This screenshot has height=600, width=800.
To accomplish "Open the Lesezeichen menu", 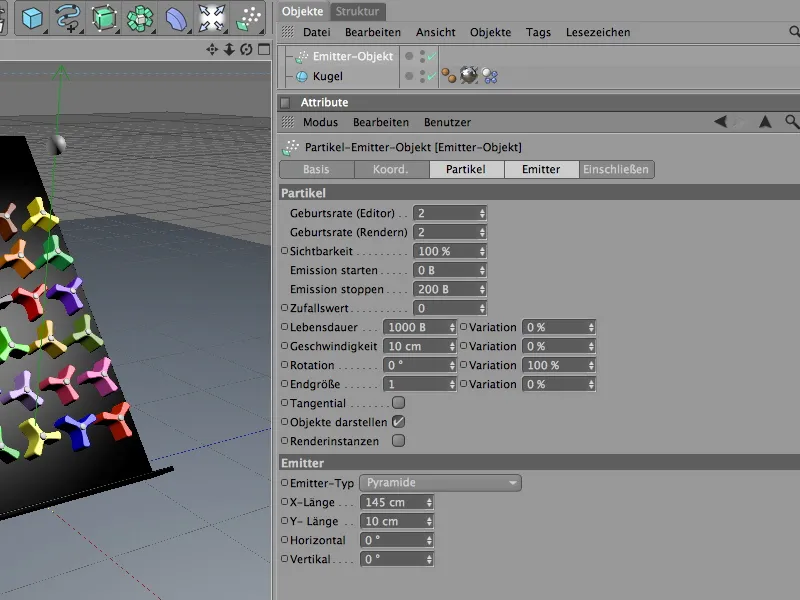I will coord(597,32).
